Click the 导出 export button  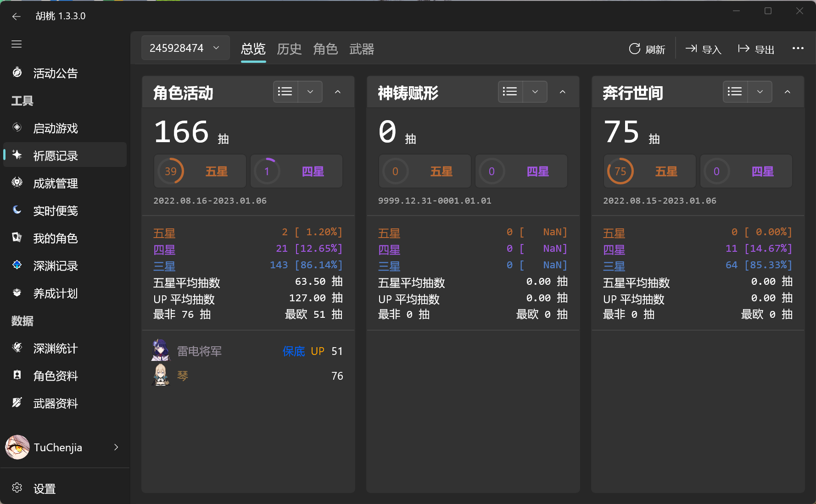[x=756, y=49]
